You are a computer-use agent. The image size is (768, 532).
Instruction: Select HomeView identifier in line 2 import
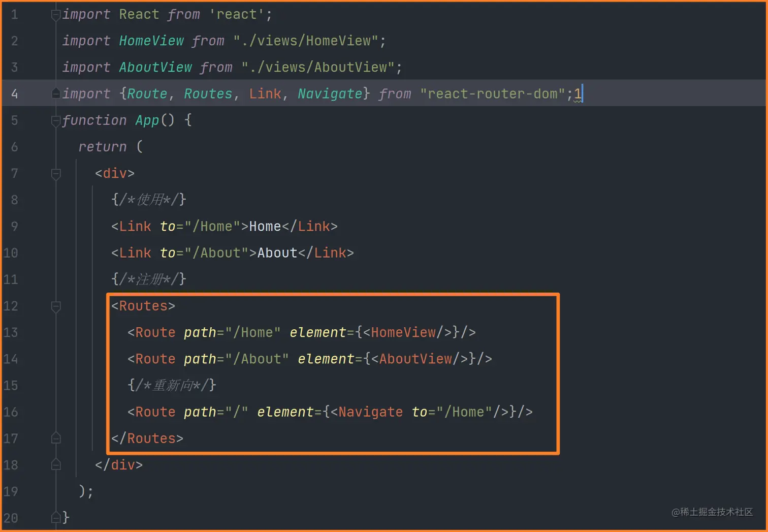(x=151, y=41)
